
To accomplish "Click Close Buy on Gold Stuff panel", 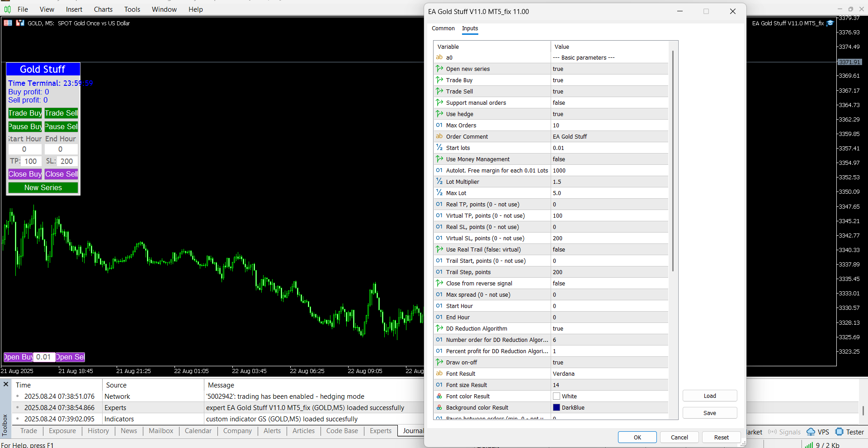I will click(25, 174).
